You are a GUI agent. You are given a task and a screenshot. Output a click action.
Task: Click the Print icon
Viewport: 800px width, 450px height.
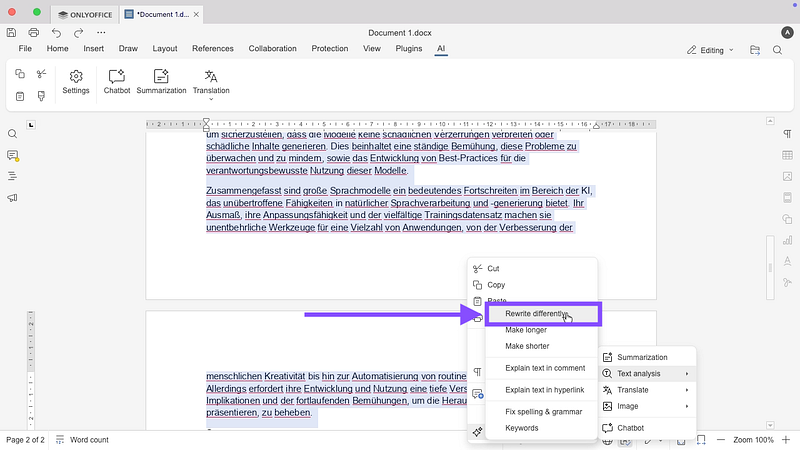pos(33,32)
